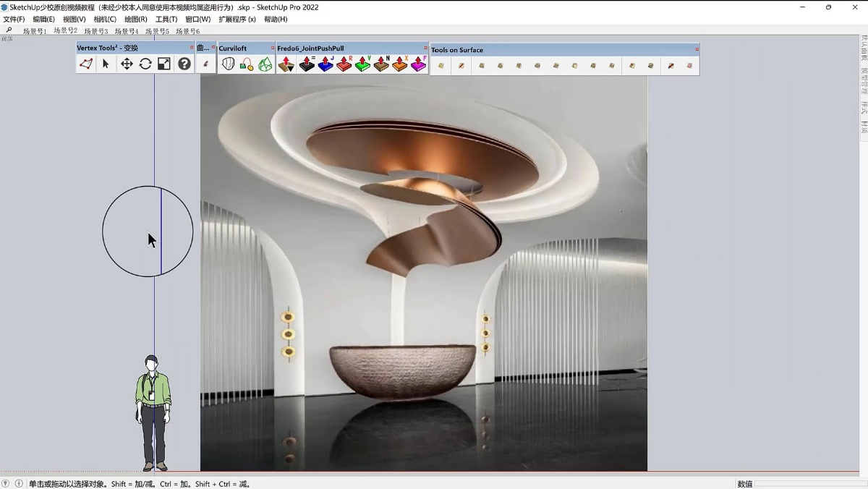Click the dark arrow icon in Tools on Surface
Viewport: 868px width, 489px height.
click(671, 66)
